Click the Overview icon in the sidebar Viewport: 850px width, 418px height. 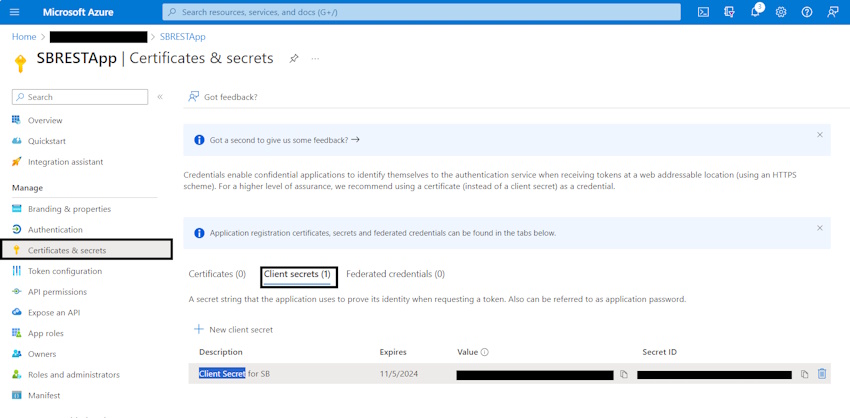point(16,120)
